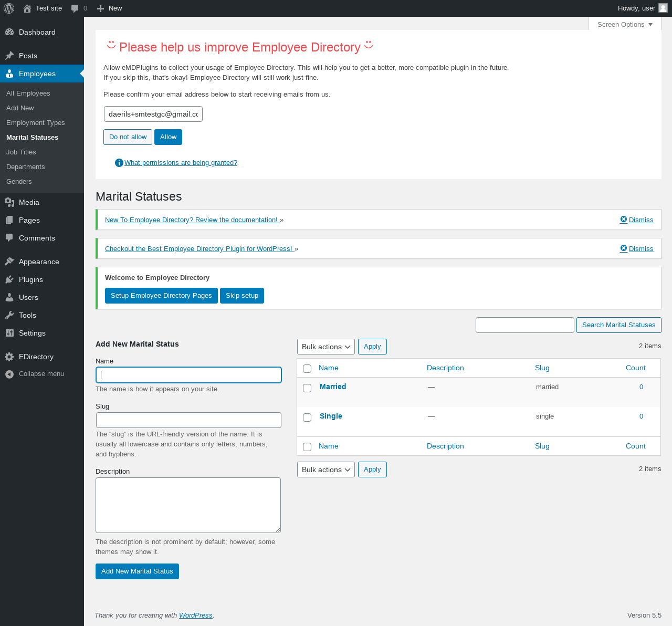Focus the marital status search field
The width and height of the screenshot is (672, 626).
click(x=525, y=325)
